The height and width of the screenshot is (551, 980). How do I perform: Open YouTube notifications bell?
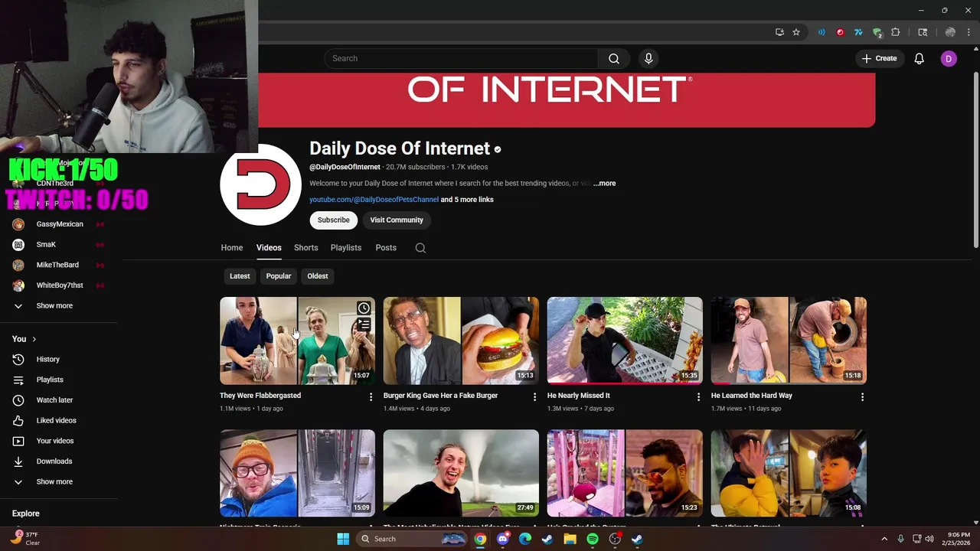(919, 58)
